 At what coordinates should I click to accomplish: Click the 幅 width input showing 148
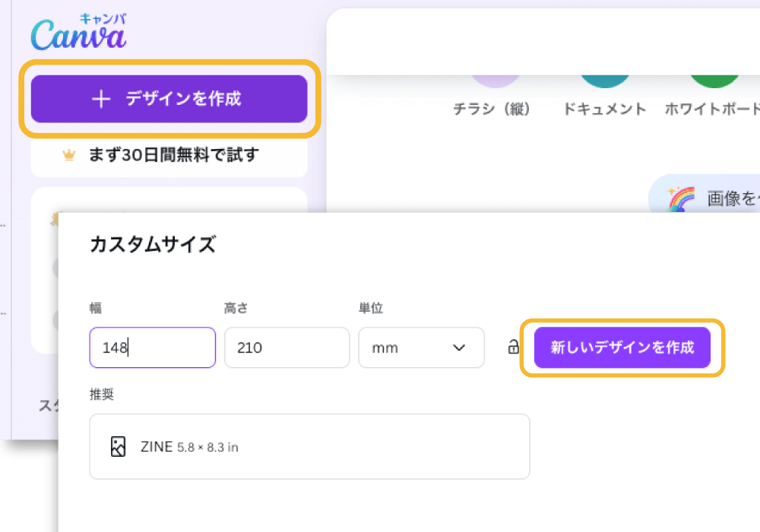(x=152, y=347)
